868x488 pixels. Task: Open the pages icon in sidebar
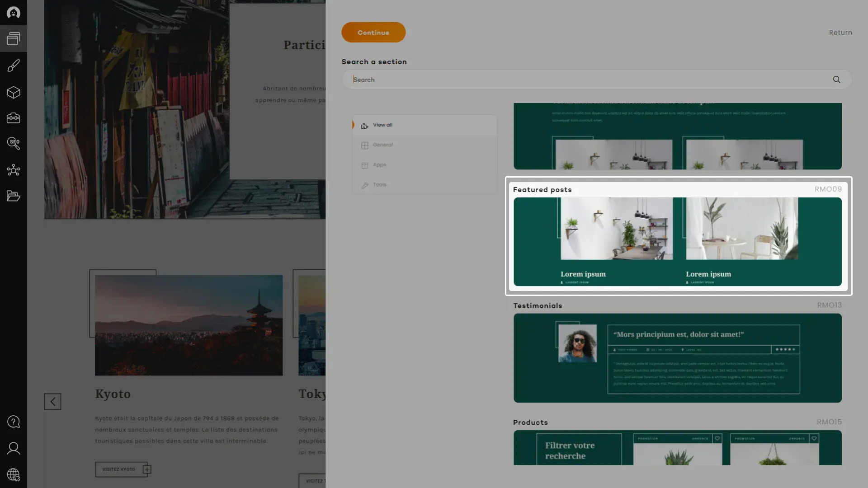point(14,39)
